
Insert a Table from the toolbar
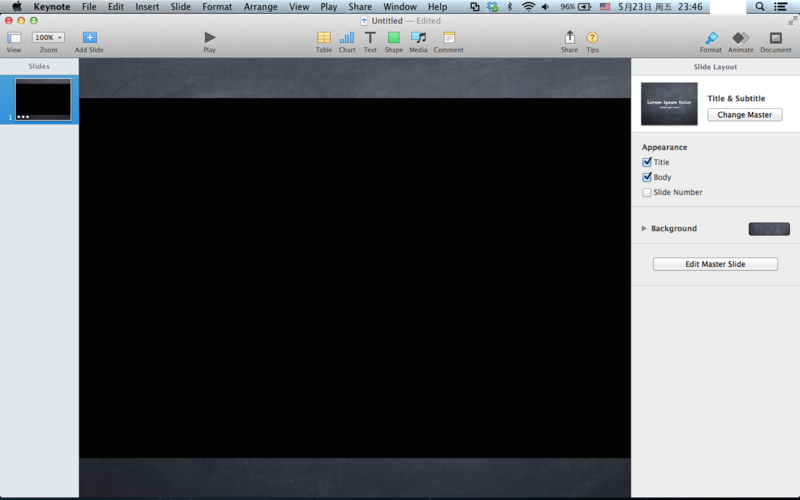pyautogui.click(x=323, y=37)
